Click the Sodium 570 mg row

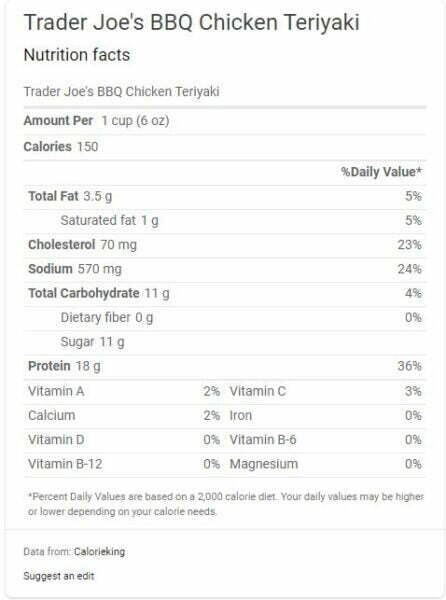[x=225, y=269]
